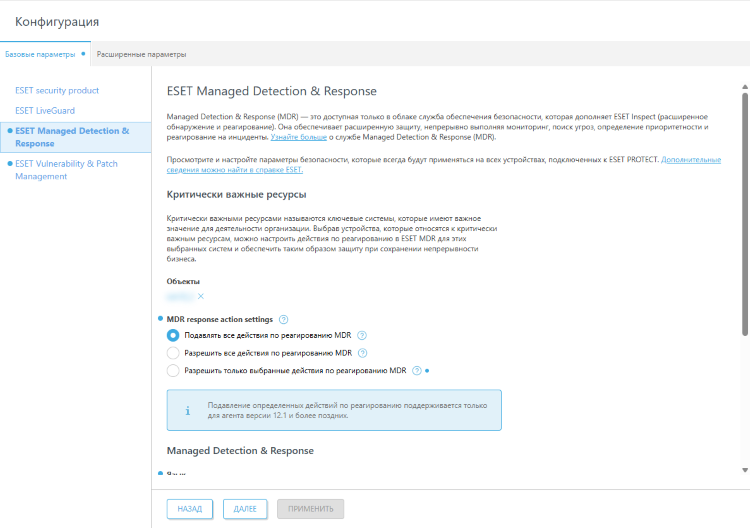Show help for allow only selected actions
This screenshot has height=528, width=750.
pos(417,370)
